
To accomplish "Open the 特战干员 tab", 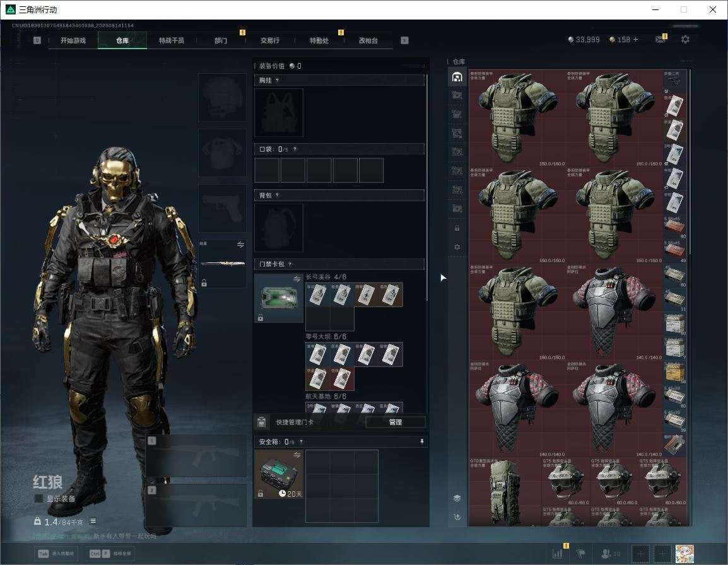I will pyautogui.click(x=172, y=40).
